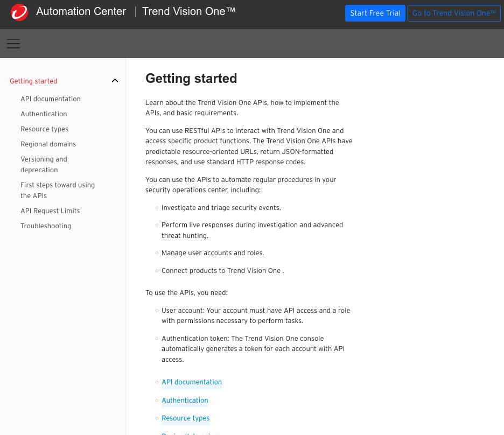The width and height of the screenshot is (504, 435).
Task: Click 'Perform live responses during investigation' bullet
Action: (253, 230)
